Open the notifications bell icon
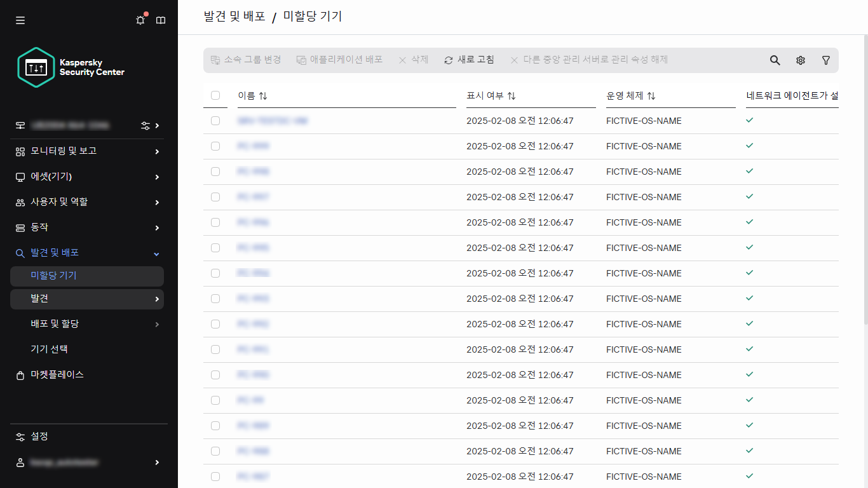The image size is (868, 488). tap(140, 20)
